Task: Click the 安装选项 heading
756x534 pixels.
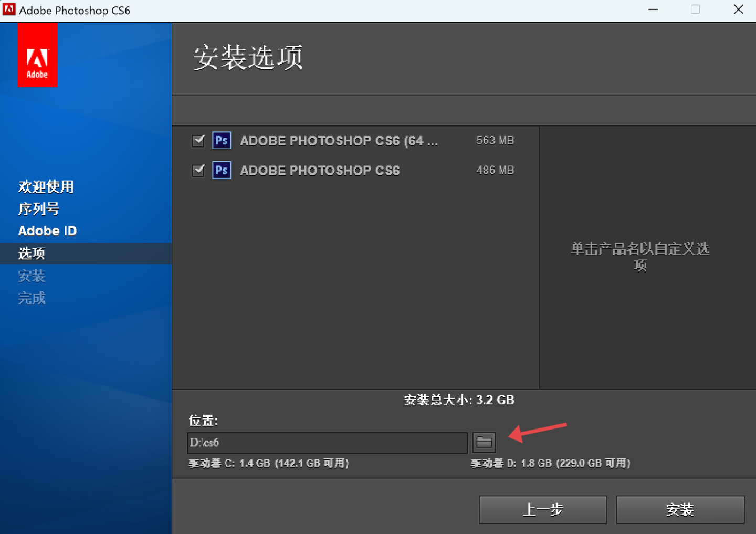Action: 248,57
